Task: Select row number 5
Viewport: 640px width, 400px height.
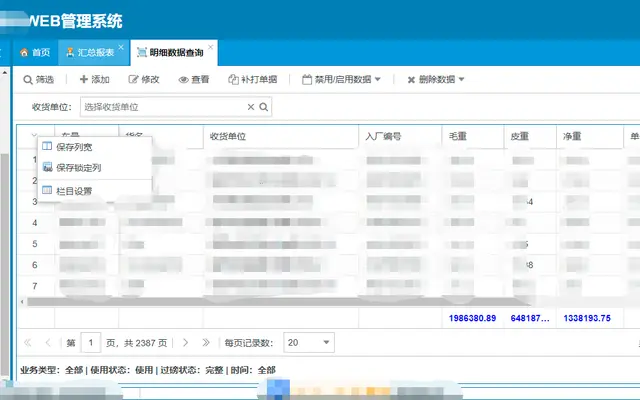Action: pos(35,244)
